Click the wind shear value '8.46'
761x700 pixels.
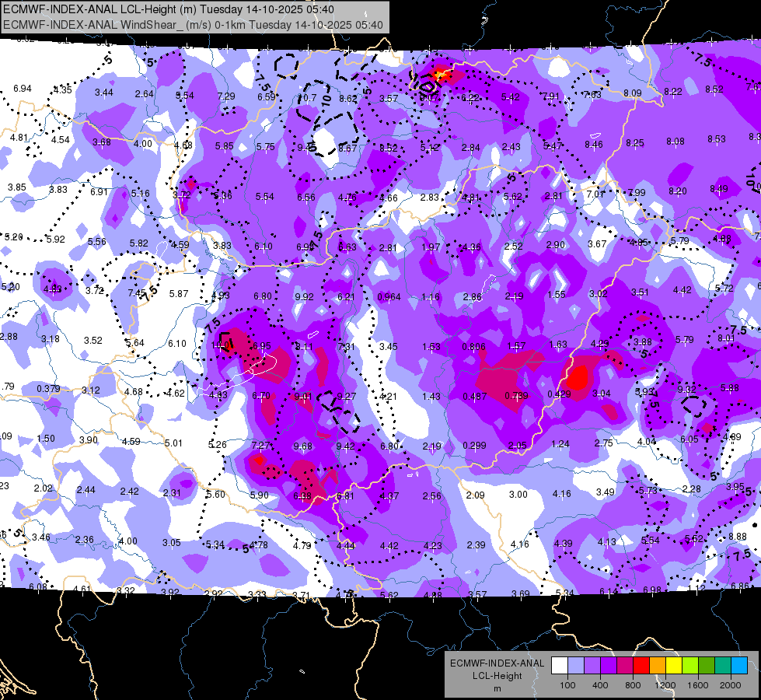(x=594, y=144)
